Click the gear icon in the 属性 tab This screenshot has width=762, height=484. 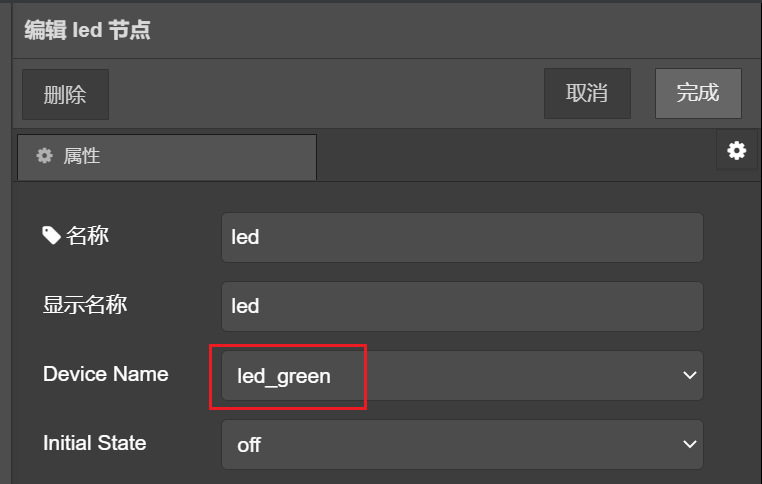coord(44,156)
